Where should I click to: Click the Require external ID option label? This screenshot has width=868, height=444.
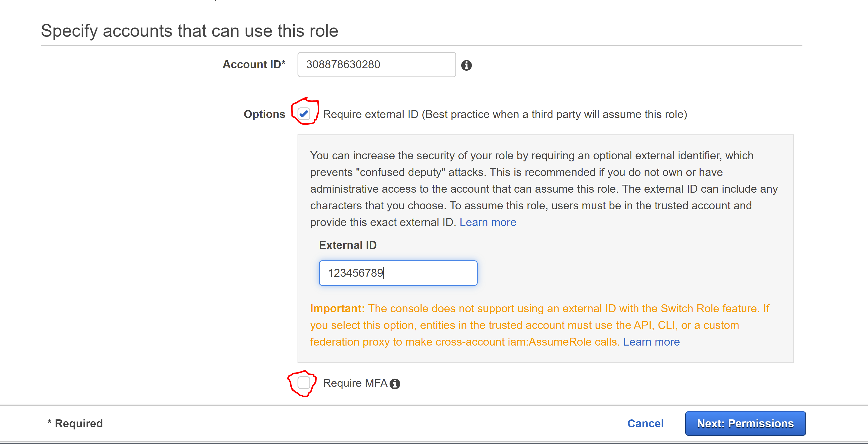point(505,114)
